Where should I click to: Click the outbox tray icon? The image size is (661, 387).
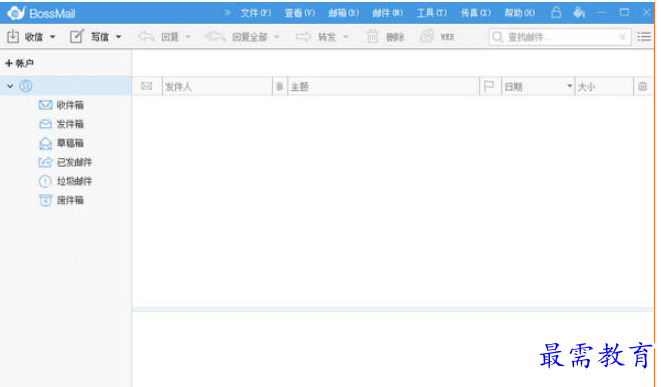coord(46,124)
